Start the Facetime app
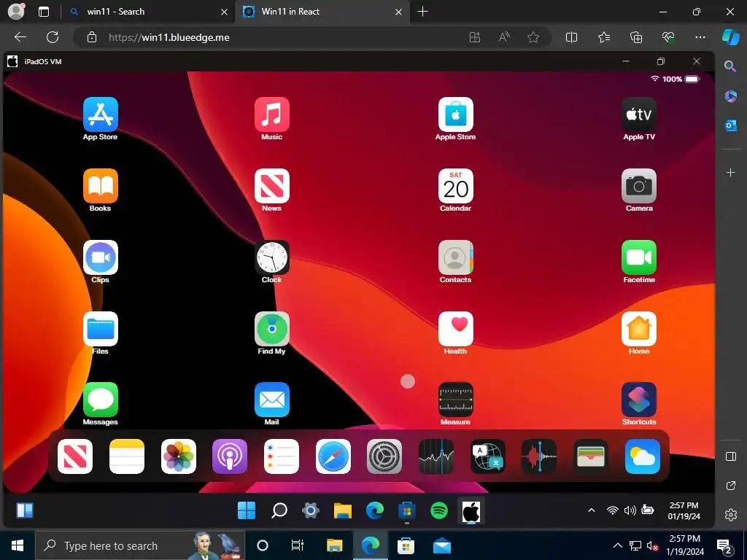747x560 pixels. pyautogui.click(x=639, y=257)
